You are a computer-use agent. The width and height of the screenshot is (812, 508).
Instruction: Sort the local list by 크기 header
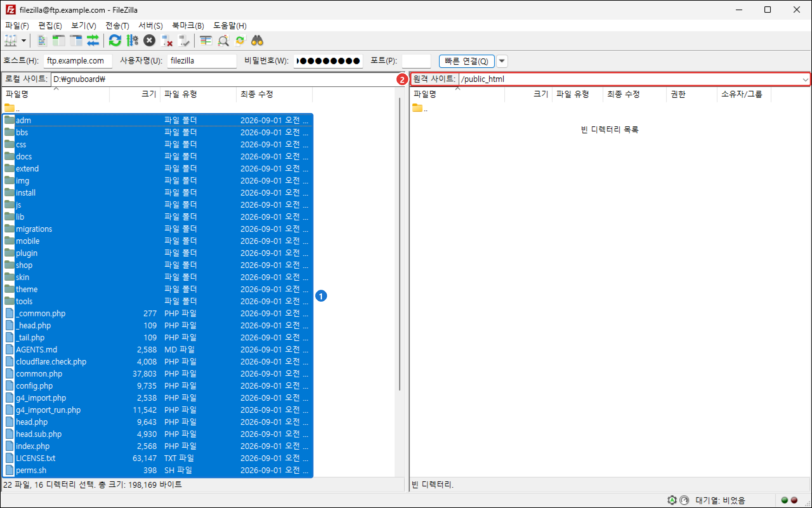(x=135, y=94)
